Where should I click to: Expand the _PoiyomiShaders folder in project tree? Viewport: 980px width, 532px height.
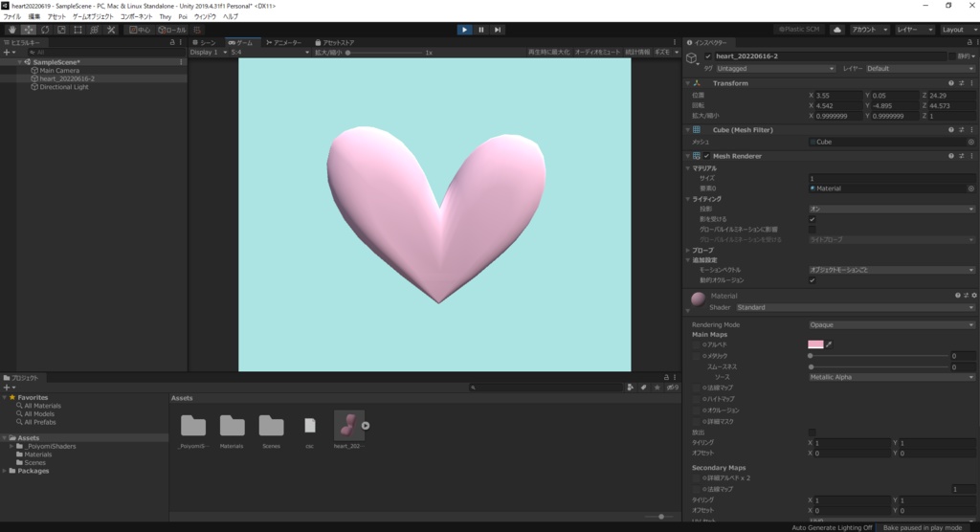(x=11, y=446)
